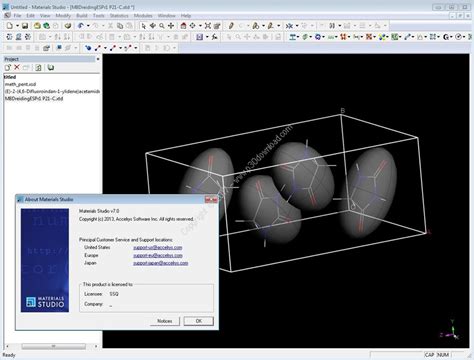Click the Reset View home icon
The width and height of the screenshot is (474, 360).
tap(183, 26)
